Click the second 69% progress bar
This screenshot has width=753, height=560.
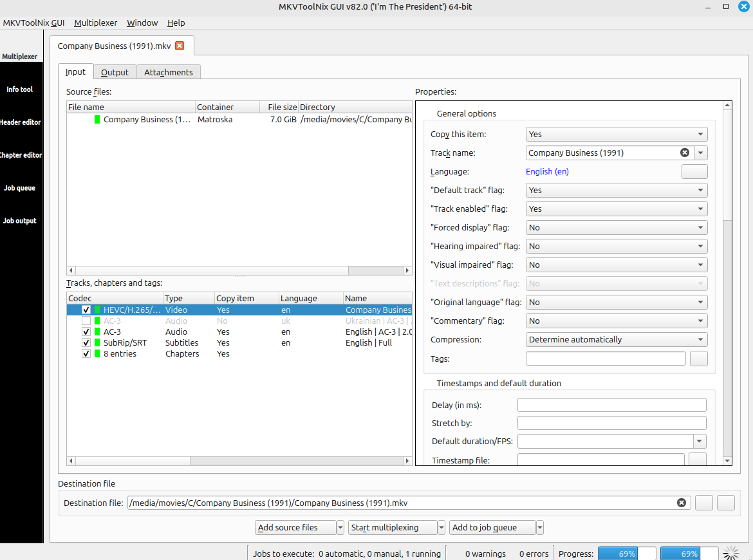[x=689, y=554]
